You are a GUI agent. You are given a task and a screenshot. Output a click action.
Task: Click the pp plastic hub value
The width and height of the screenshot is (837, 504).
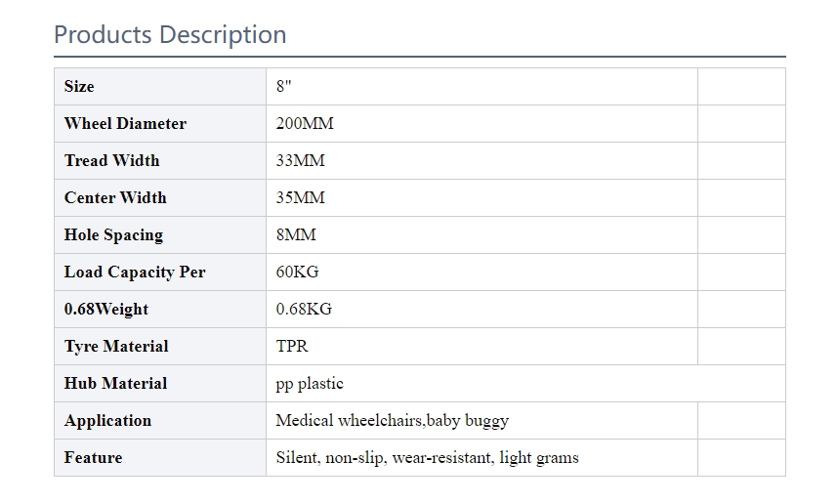click(310, 384)
